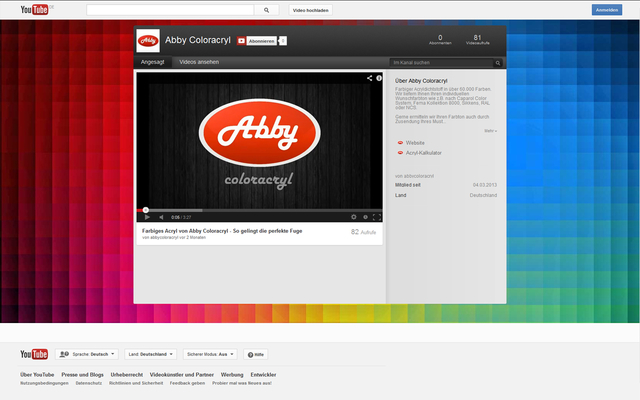Click the info icon on the video player
640x400 pixels.
pos(379,78)
